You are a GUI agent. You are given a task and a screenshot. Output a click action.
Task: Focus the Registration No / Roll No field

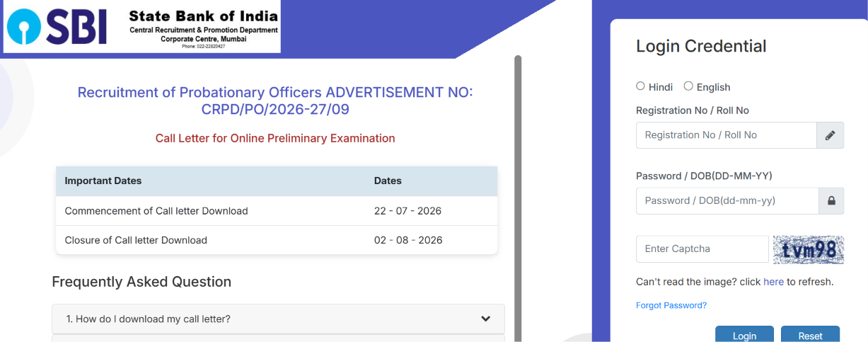point(727,135)
